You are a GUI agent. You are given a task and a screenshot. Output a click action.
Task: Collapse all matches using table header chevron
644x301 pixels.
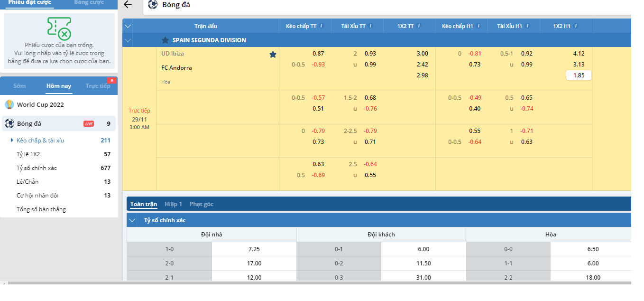click(x=128, y=26)
